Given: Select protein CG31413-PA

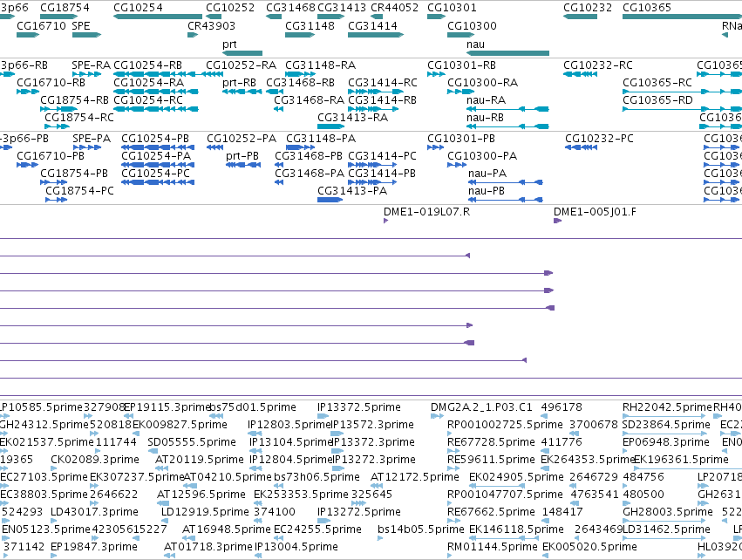Looking at the screenshot, I should click(352, 191).
